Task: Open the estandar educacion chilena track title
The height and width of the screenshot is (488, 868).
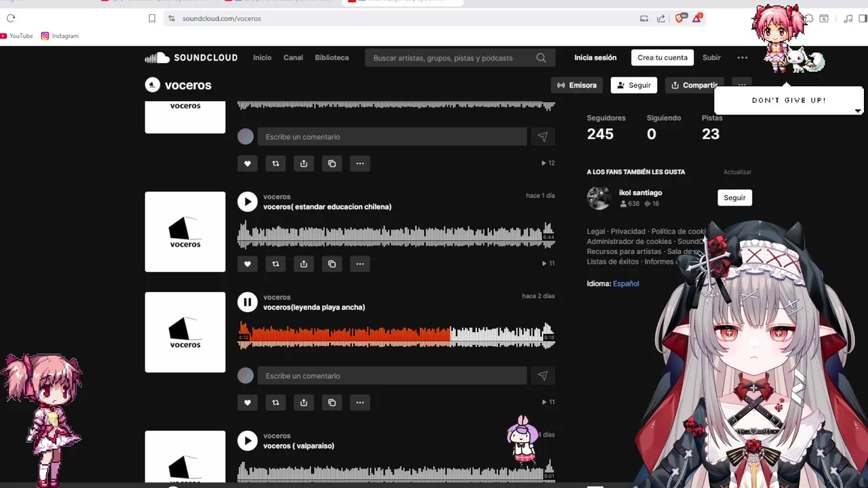Action: click(x=327, y=207)
